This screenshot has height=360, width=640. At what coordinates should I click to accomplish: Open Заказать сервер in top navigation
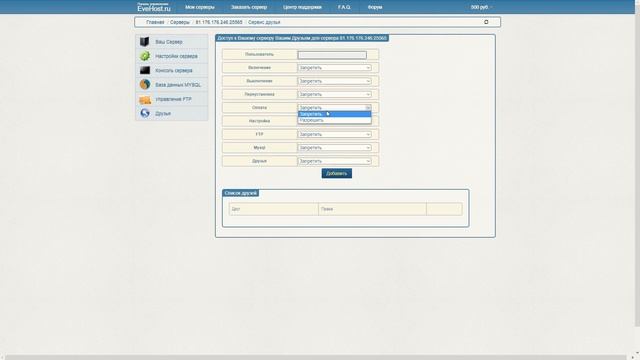click(x=249, y=7)
